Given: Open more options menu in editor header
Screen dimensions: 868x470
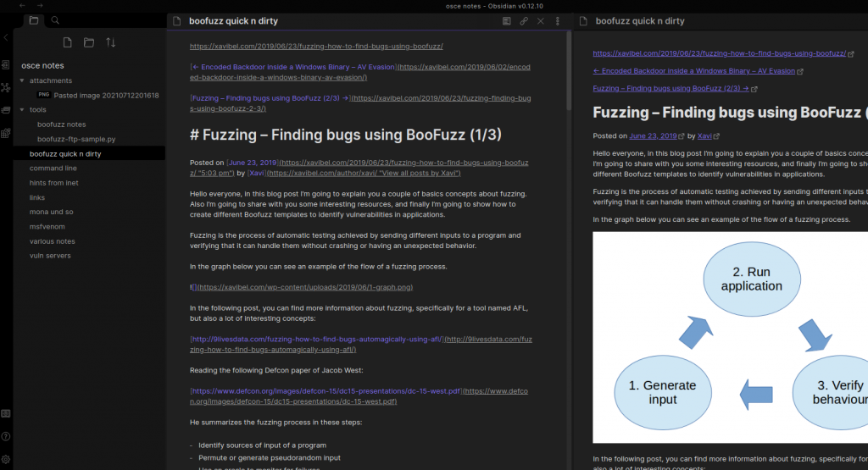Looking at the screenshot, I should point(558,21).
